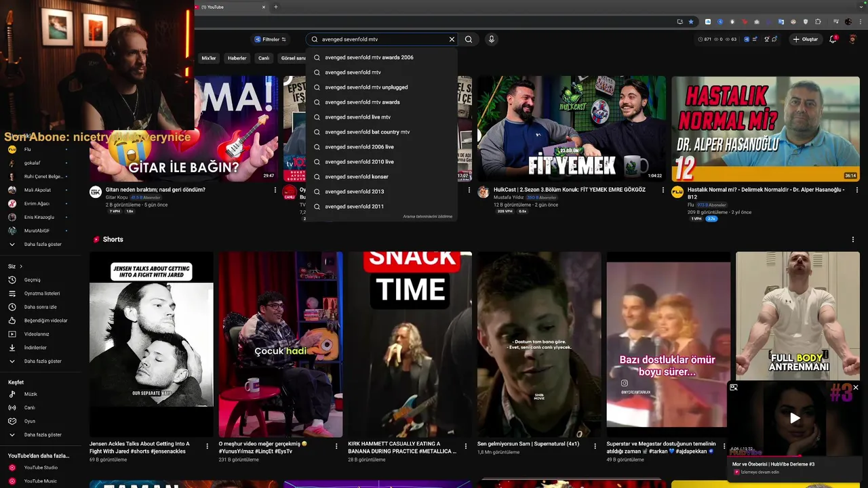868x488 pixels.
Task: Select the Haberler filter chip
Action: tap(237, 58)
